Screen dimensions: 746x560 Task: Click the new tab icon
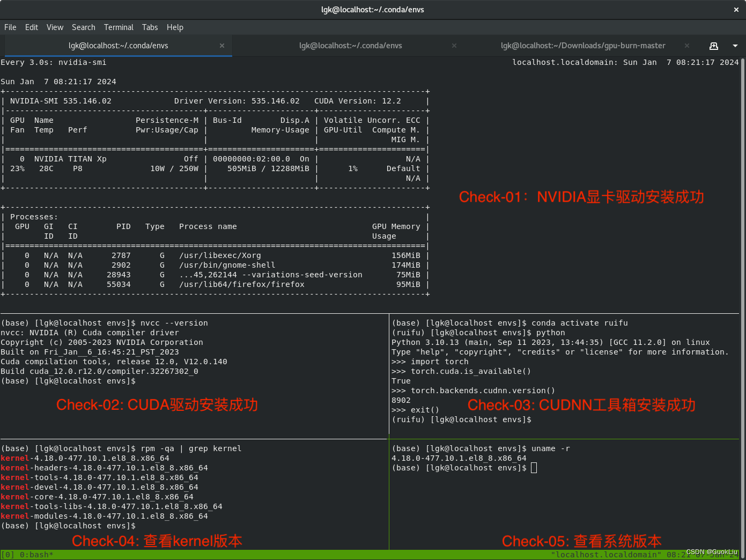pos(714,46)
